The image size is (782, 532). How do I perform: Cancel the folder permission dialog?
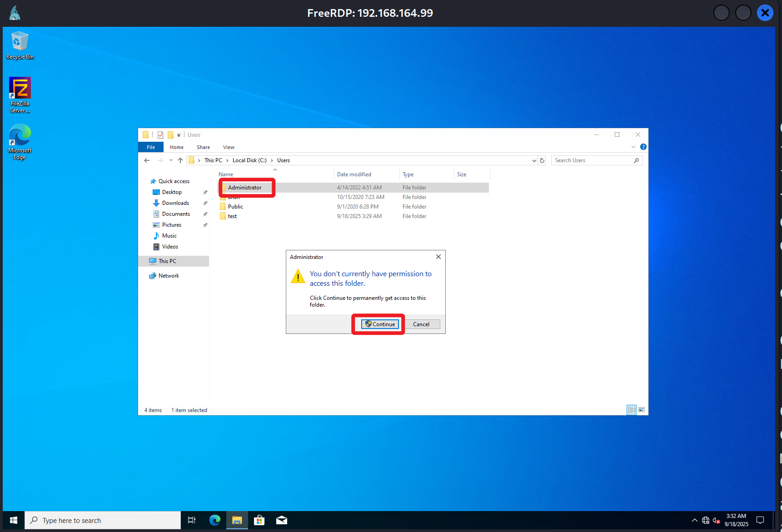click(x=421, y=324)
